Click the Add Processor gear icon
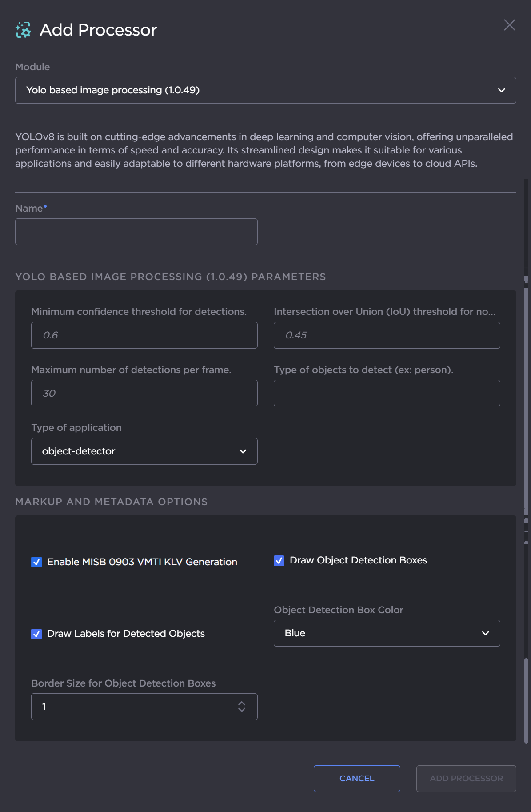Screen dimensions: 531x812 [24, 30]
